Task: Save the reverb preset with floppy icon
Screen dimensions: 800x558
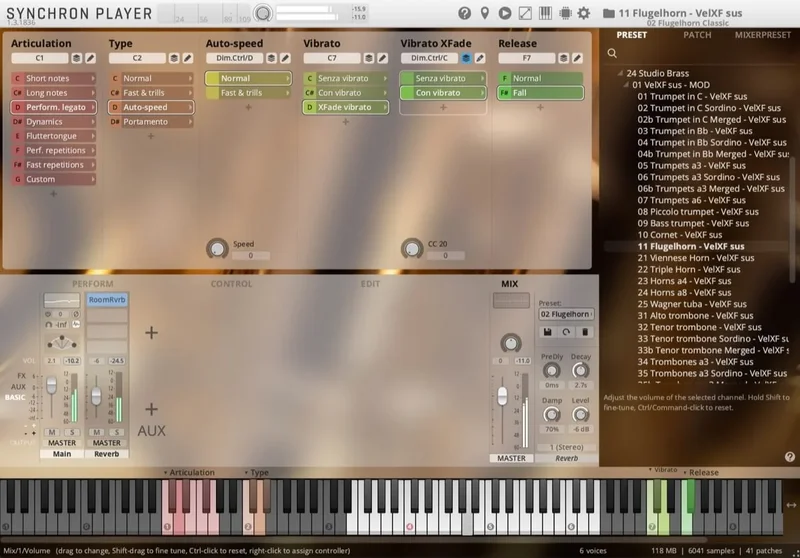Action: click(x=547, y=332)
